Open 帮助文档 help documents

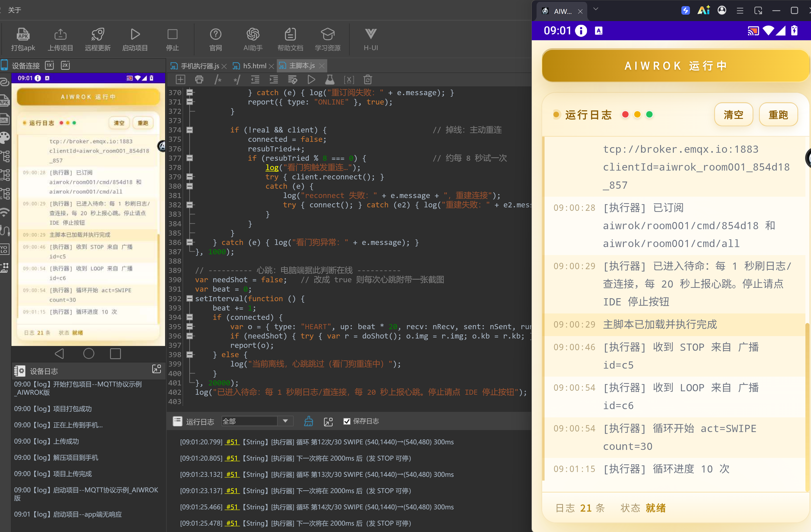pos(290,39)
